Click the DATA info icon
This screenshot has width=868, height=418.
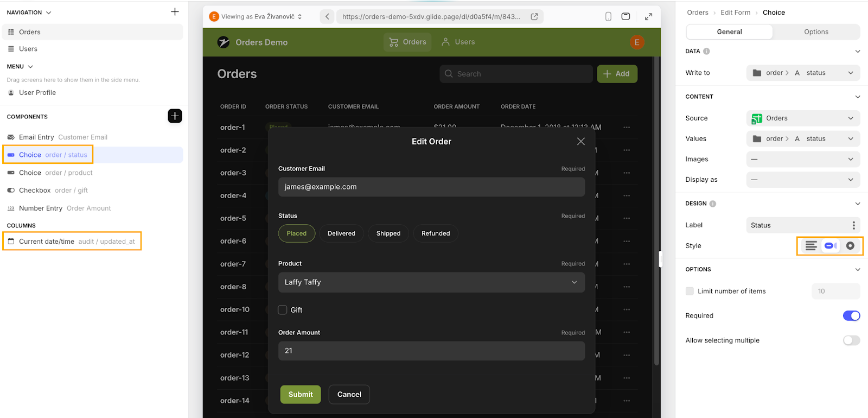(x=706, y=51)
